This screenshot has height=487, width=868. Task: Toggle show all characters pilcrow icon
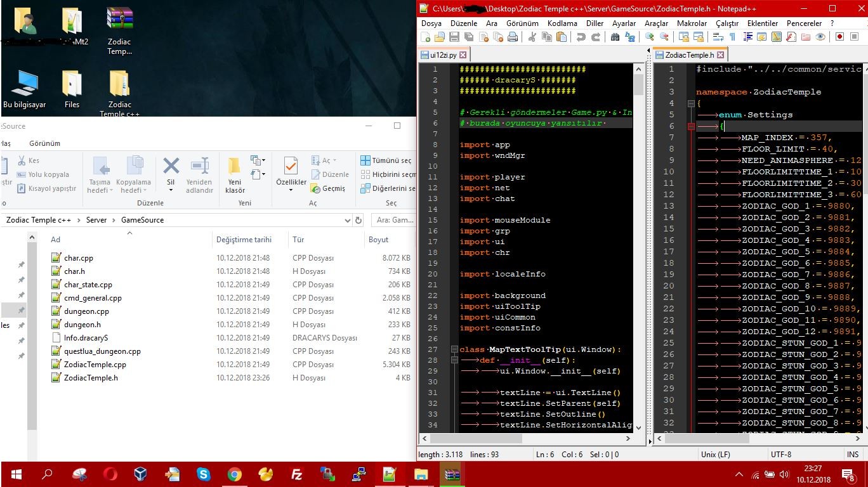pos(732,37)
